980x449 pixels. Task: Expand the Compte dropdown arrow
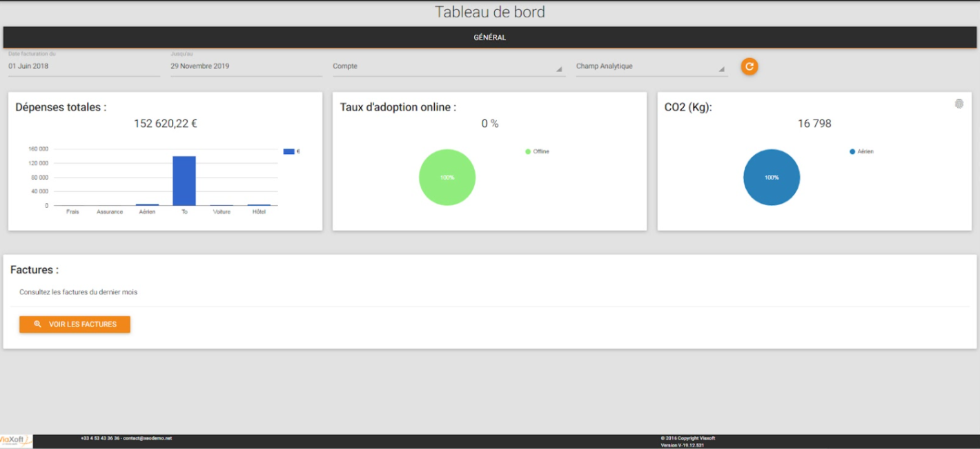point(559,69)
